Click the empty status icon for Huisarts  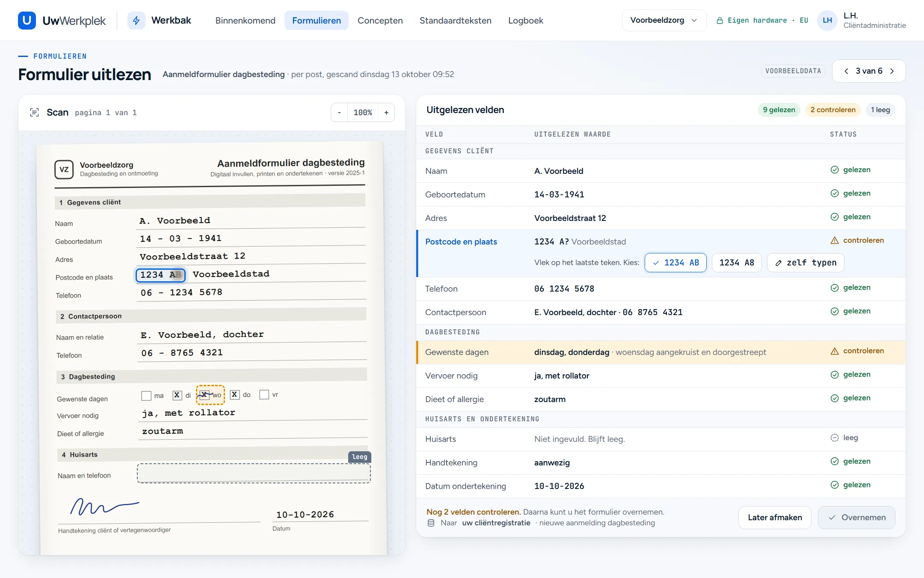click(835, 438)
